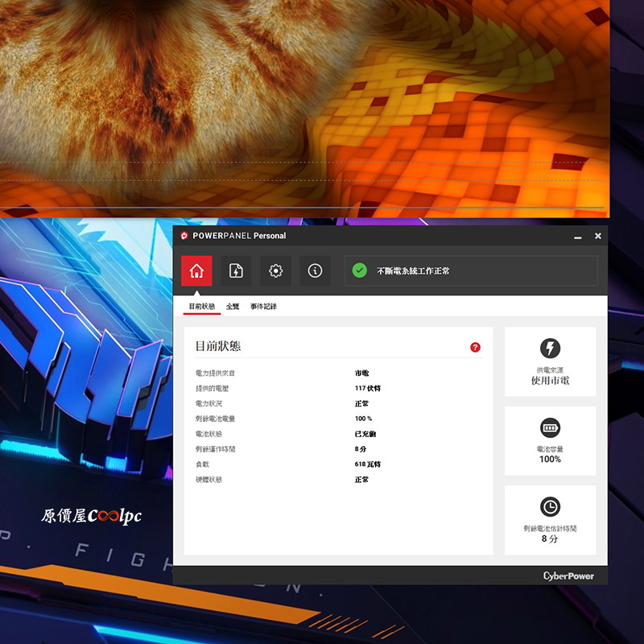Click the battery capacity icon
Screen dimensions: 644x644
[550, 427]
